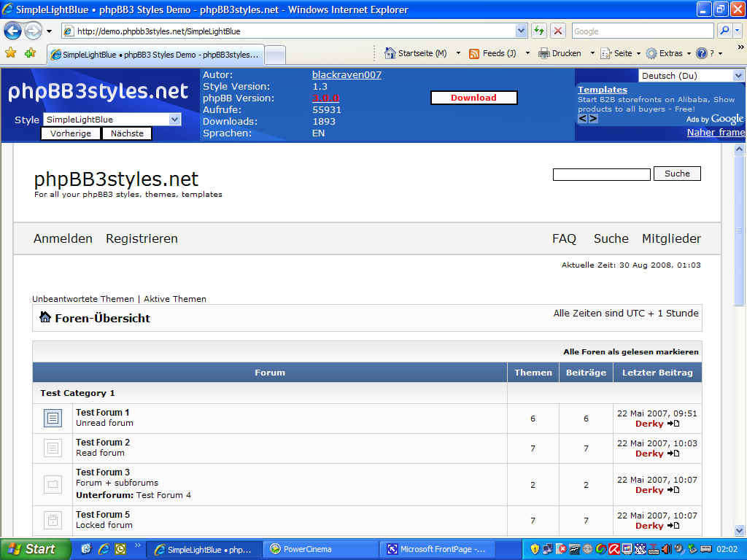This screenshot has height=560, width=747.
Task: Open the Mitglieder menu item
Action: (671, 238)
